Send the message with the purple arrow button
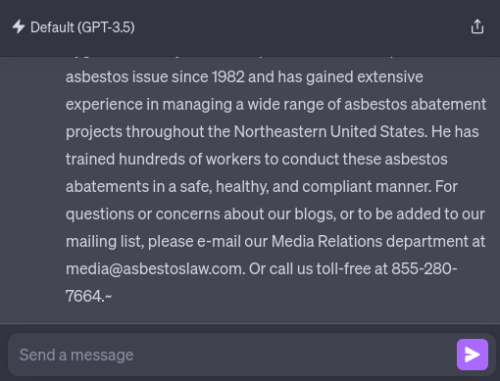 [472, 354]
